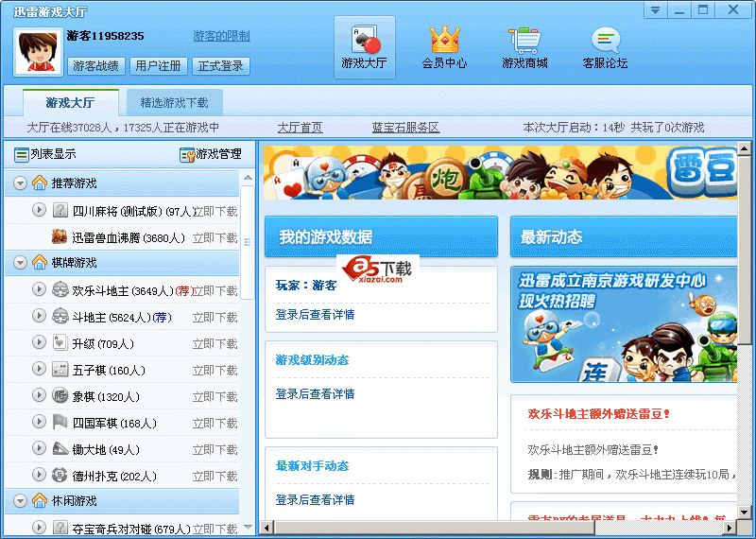
Task: Click 立即下载 for 斗地主 (5624人)
Action: point(215,317)
